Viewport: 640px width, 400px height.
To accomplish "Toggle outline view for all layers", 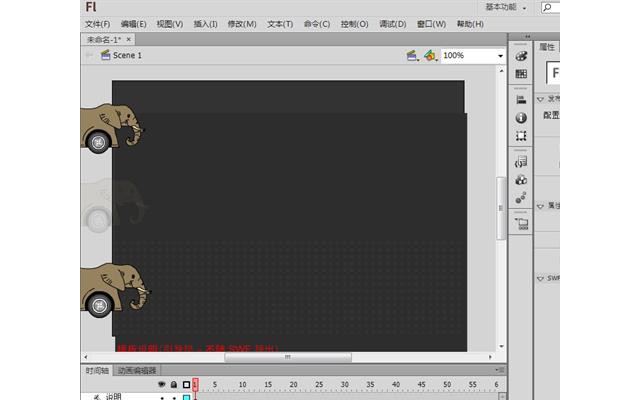I will (186, 384).
